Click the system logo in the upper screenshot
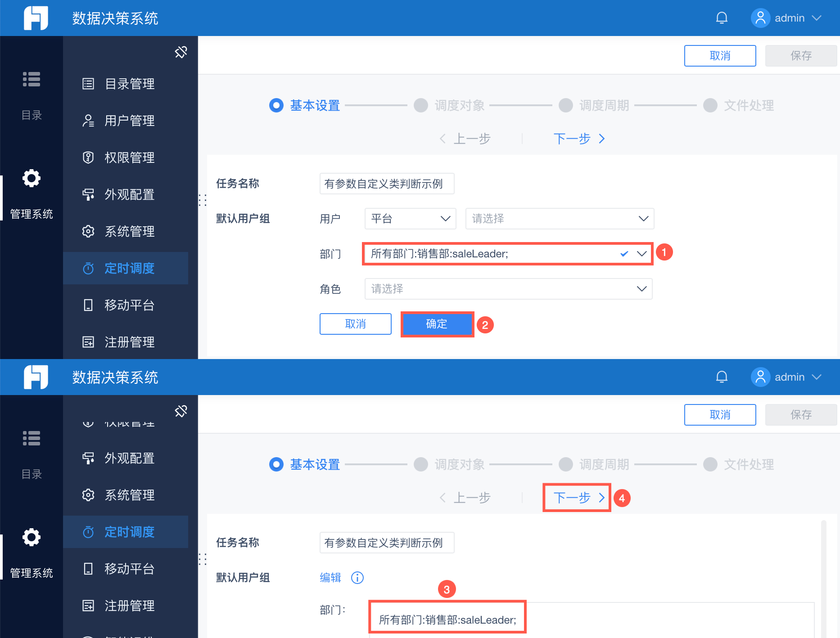The height and width of the screenshot is (638, 840). (36, 18)
